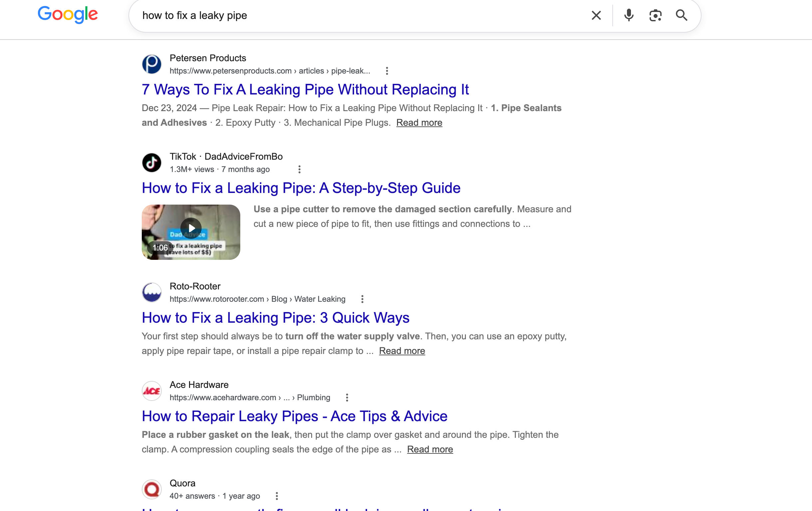Click the 'Roto-Rooter' site name
This screenshot has height=511, width=812.
(x=195, y=286)
